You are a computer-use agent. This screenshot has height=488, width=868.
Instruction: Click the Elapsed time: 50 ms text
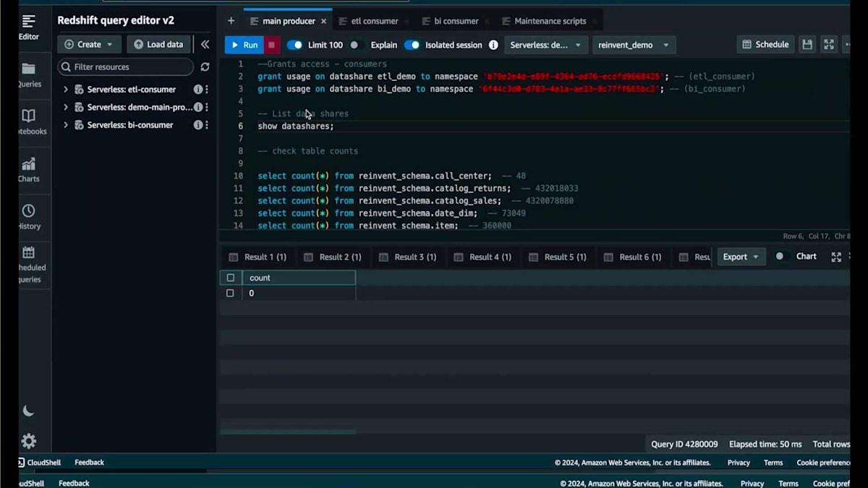765,444
